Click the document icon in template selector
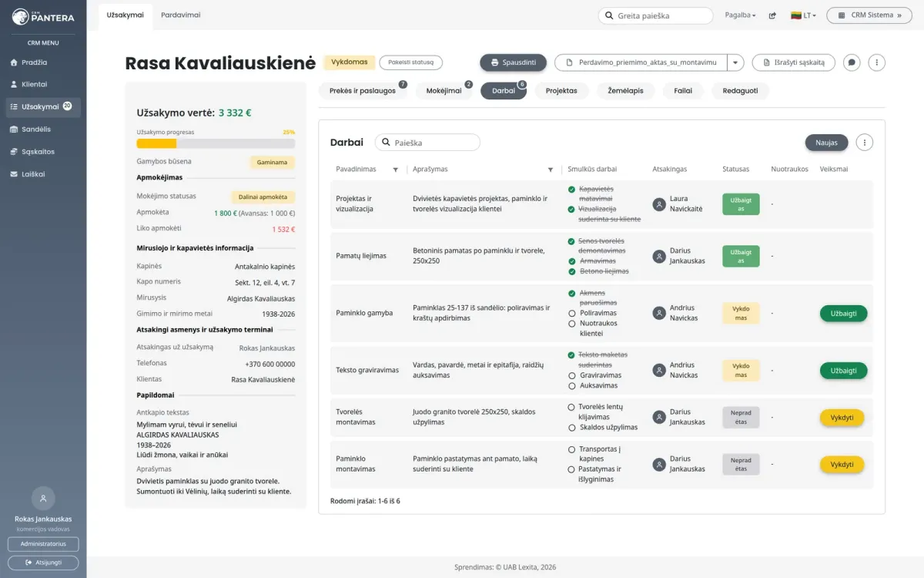The height and width of the screenshot is (578, 924). pos(570,62)
